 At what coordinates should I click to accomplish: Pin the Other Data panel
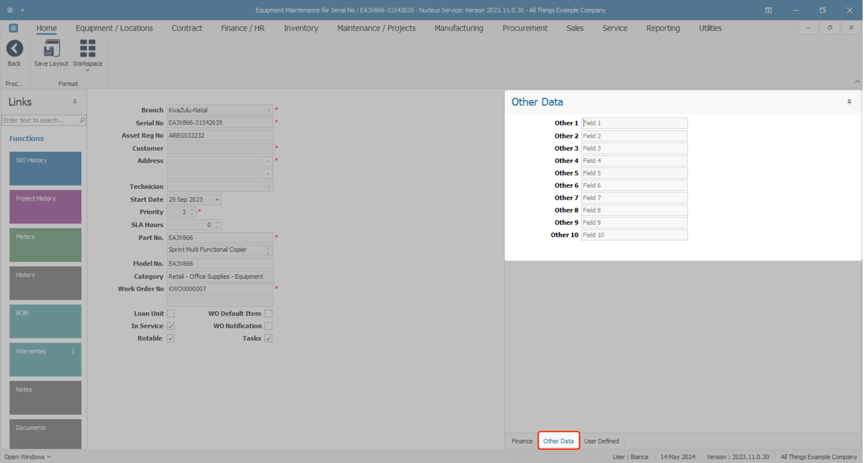[x=849, y=102]
